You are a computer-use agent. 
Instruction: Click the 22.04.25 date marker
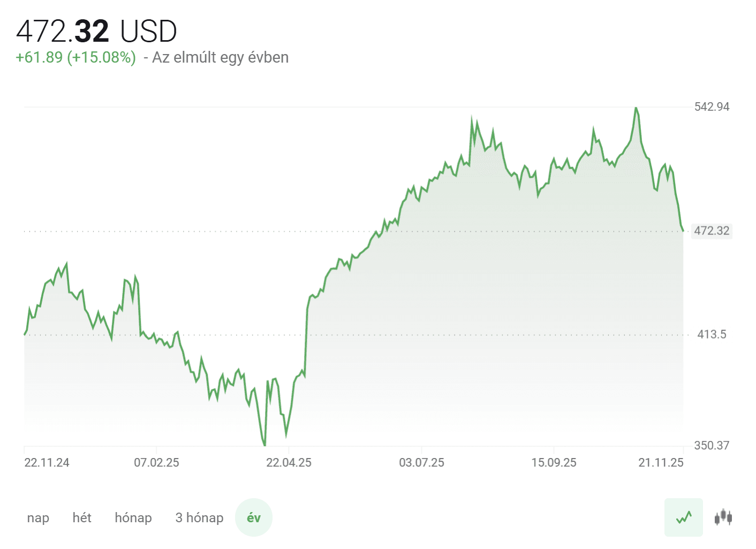pyautogui.click(x=289, y=463)
